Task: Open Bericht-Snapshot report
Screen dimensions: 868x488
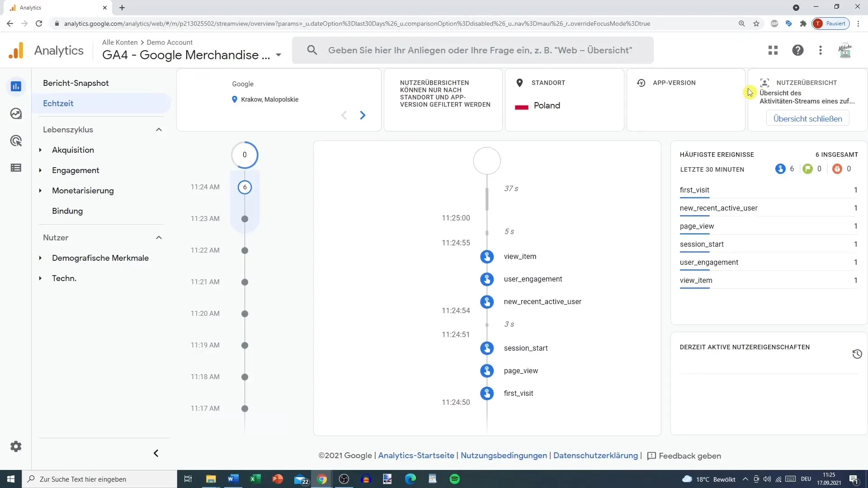Action: click(76, 83)
